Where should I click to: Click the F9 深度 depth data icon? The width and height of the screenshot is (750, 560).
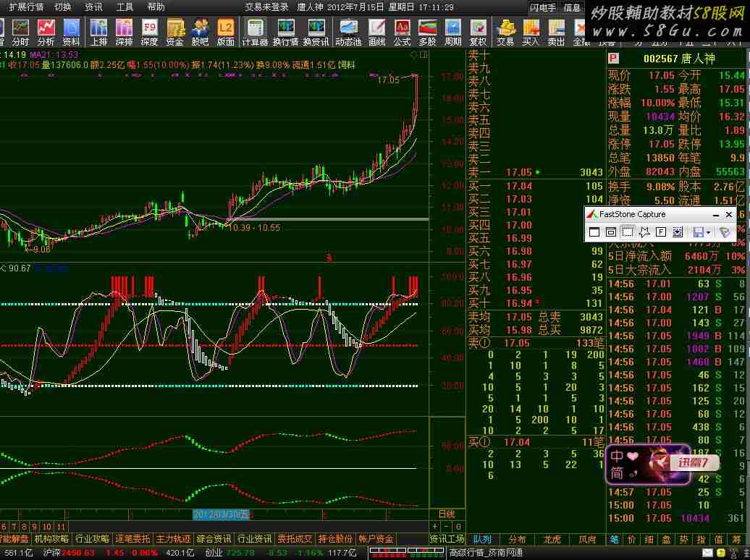point(149,32)
